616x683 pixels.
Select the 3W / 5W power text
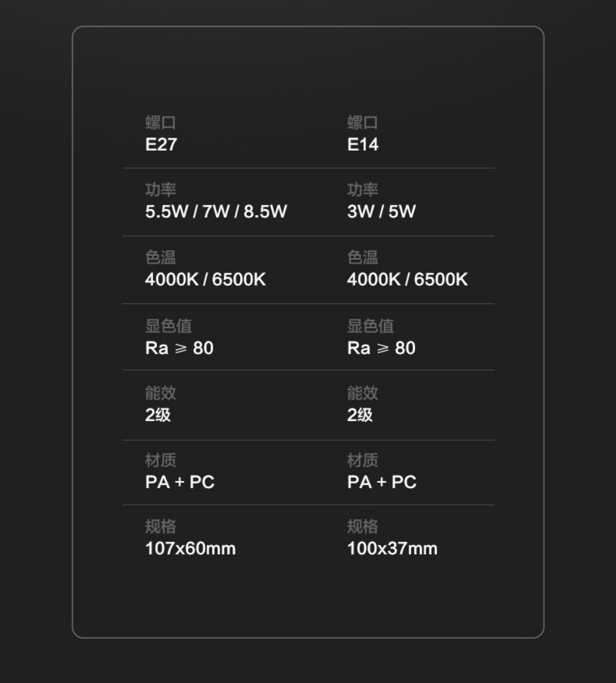381,211
